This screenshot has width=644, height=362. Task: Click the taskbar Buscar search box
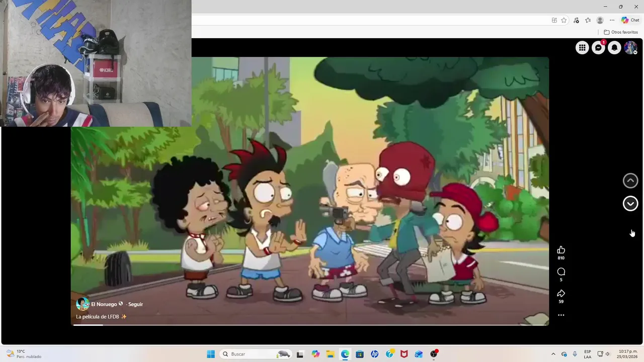(256, 354)
